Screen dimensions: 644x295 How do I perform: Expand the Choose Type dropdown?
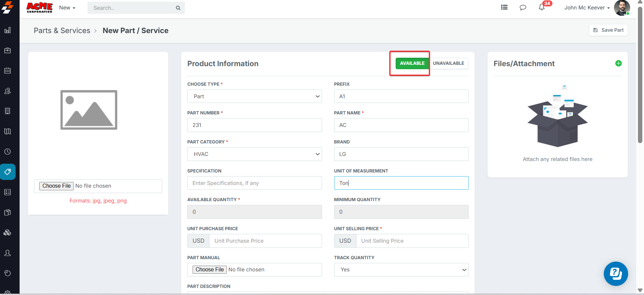point(254,96)
